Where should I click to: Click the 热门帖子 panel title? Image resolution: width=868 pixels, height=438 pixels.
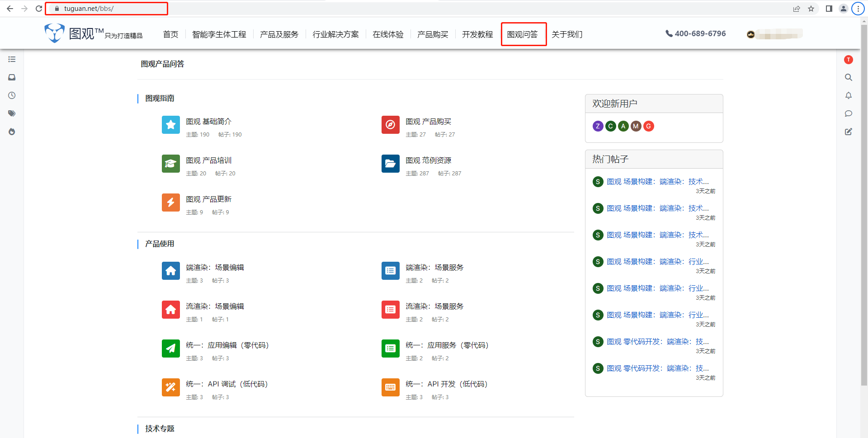coord(610,159)
